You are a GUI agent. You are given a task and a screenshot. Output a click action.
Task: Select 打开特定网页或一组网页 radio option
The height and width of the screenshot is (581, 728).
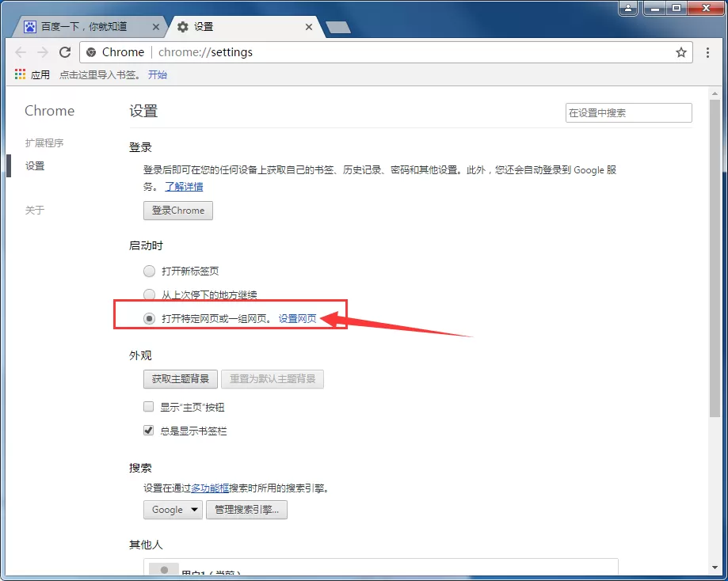click(x=149, y=318)
